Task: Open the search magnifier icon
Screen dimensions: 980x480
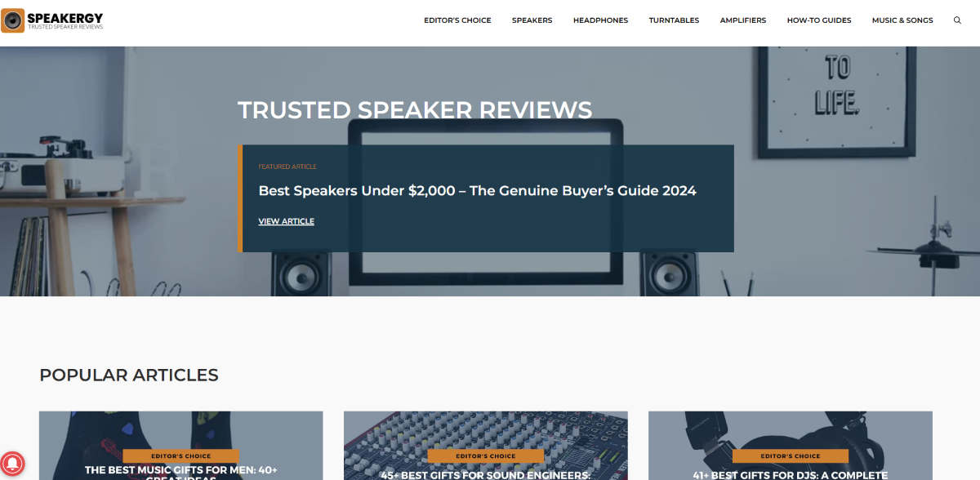Action: [957, 20]
